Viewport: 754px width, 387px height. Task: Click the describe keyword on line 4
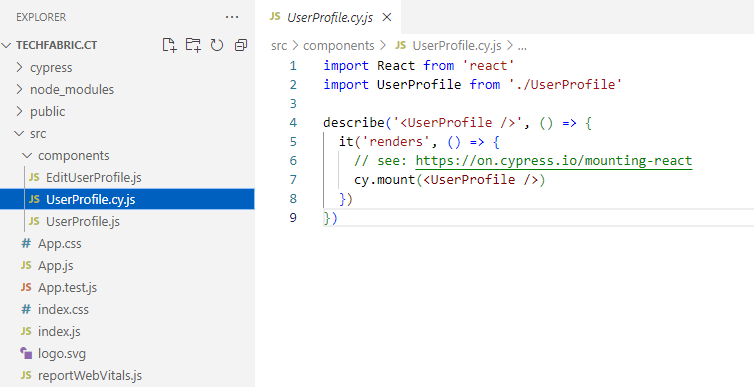pos(354,123)
